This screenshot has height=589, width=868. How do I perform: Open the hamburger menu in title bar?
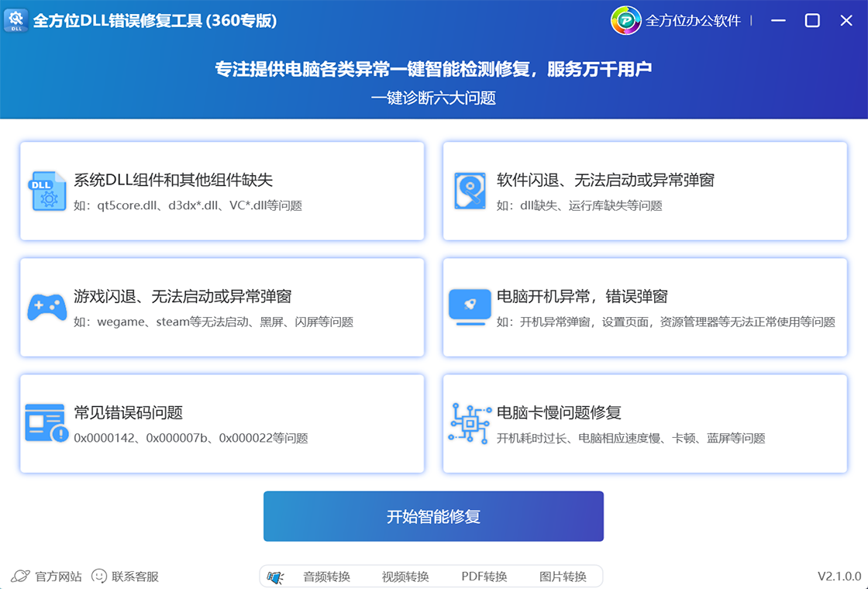777,21
